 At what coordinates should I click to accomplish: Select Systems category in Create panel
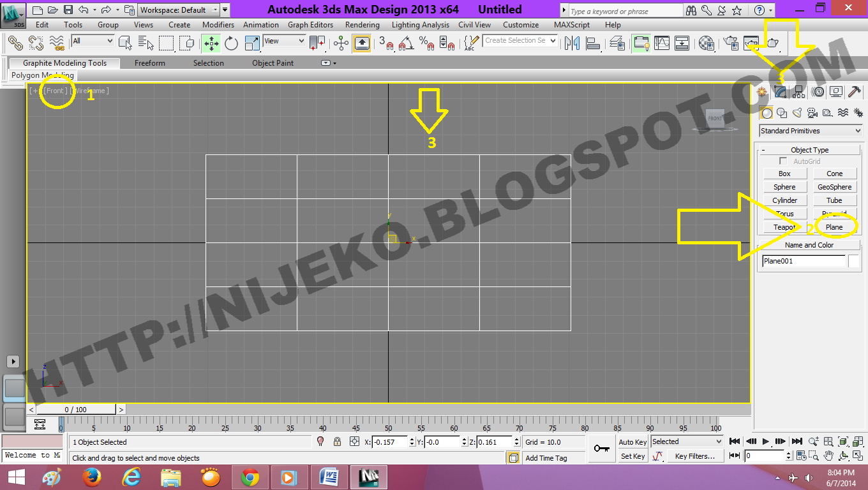pyautogui.click(x=858, y=113)
